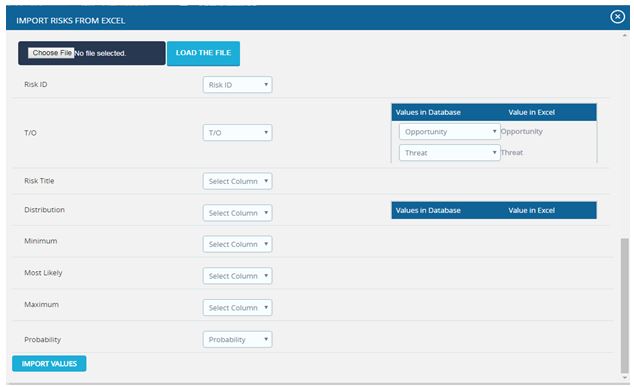Click the 'No file selected.' text
The width and height of the screenshot is (634, 387).
tap(100, 53)
